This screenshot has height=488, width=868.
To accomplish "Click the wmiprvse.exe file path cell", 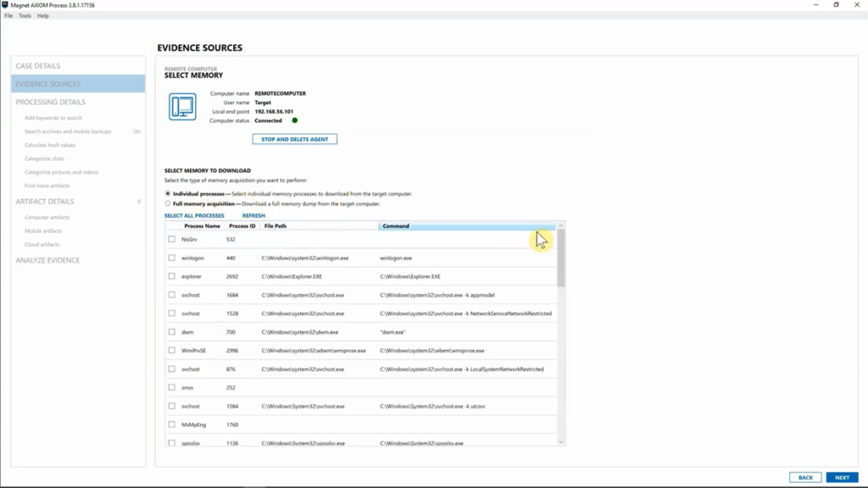I will click(314, 351).
